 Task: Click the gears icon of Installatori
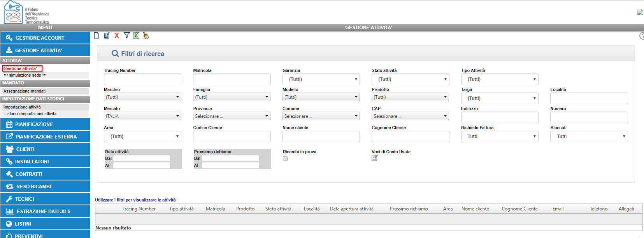pyautogui.click(x=9, y=161)
